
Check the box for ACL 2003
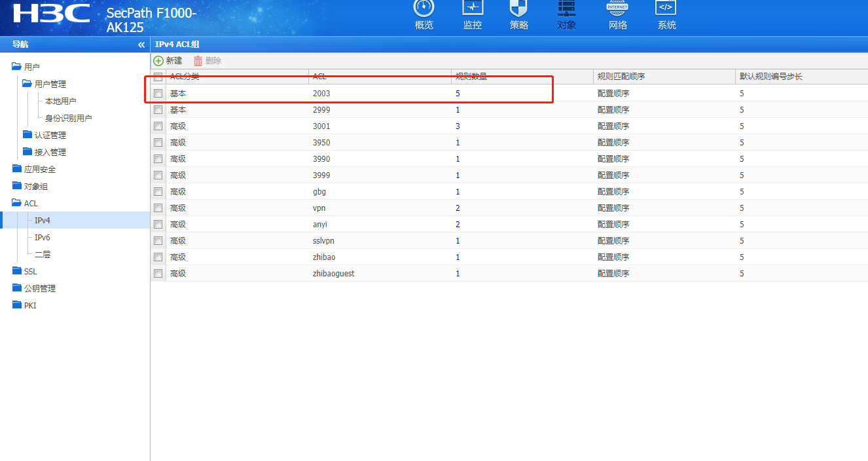(x=158, y=94)
